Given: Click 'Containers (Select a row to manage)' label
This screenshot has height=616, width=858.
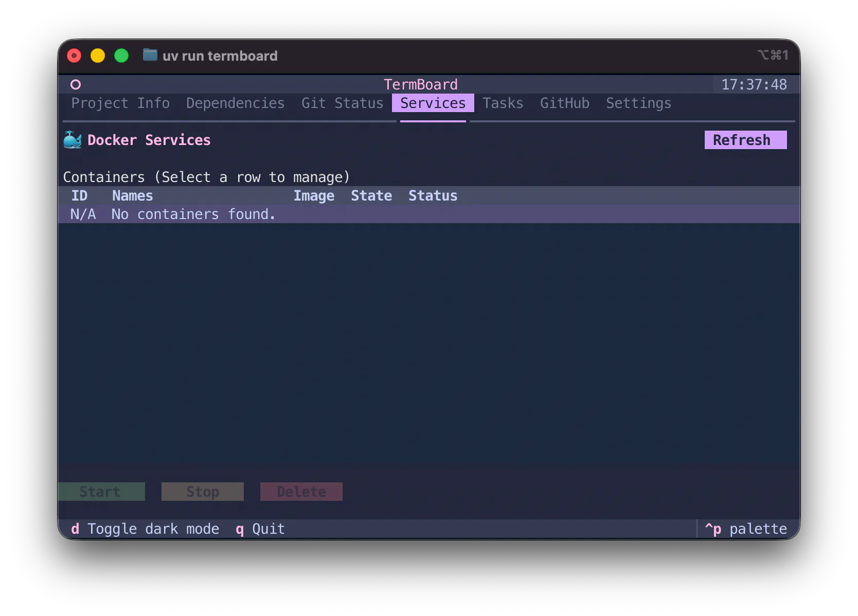Looking at the screenshot, I should click(206, 177).
